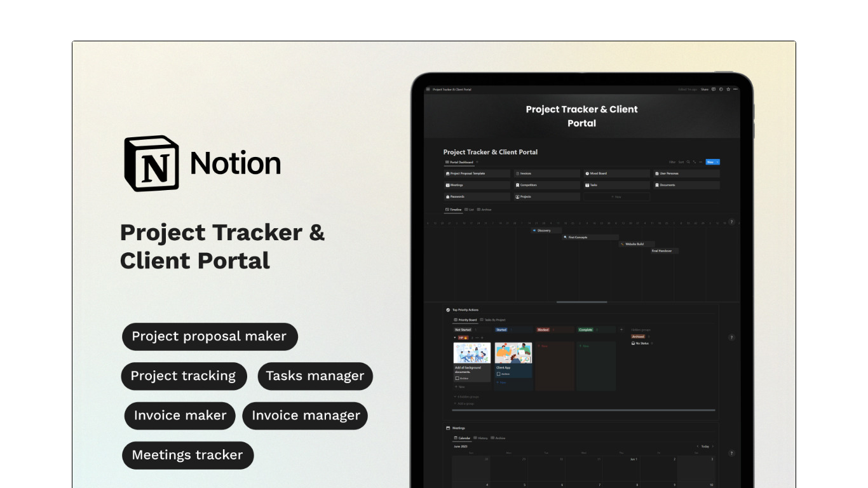Open the User Personas page
This screenshot has width=868, height=488.
click(687, 173)
